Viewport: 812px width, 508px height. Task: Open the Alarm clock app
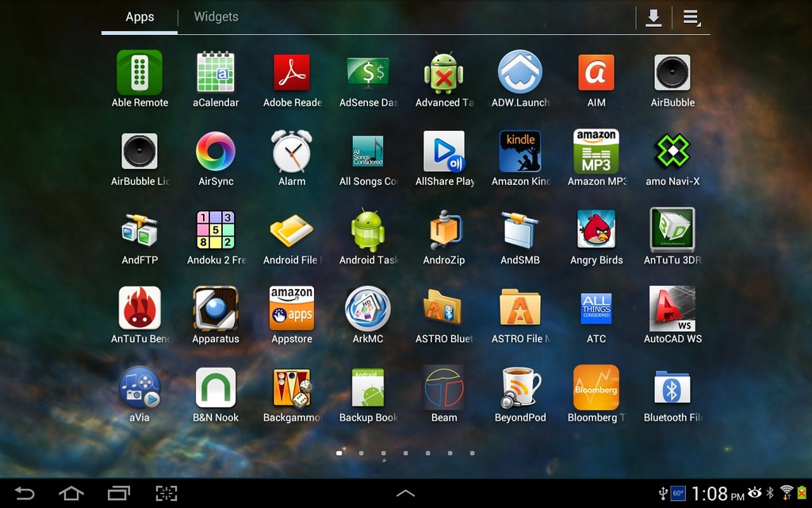coord(292,152)
